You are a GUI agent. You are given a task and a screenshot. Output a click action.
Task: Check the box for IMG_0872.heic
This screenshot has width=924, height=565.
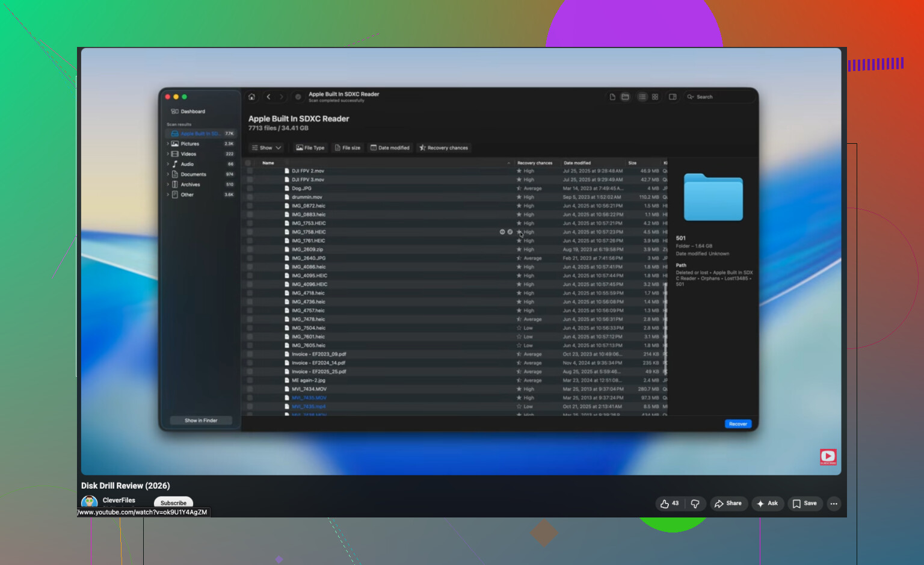point(250,206)
